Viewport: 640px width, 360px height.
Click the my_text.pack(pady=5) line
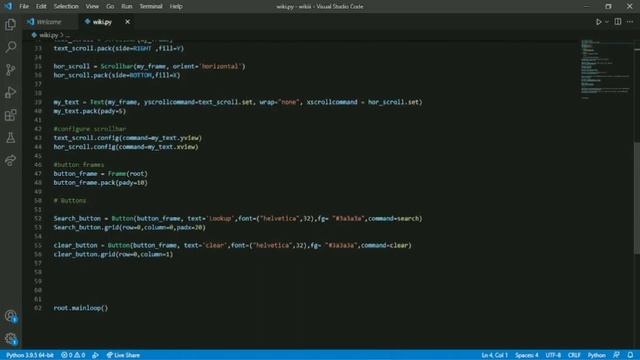click(90, 111)
